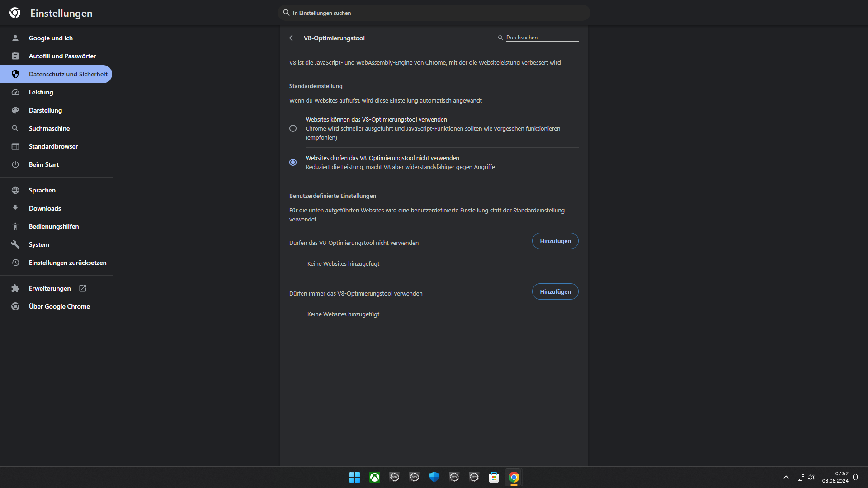Click Hinzufügen next to 'Dürfen das V8-Optimierungstool nicht verwenden'

[x=555, y=241]
